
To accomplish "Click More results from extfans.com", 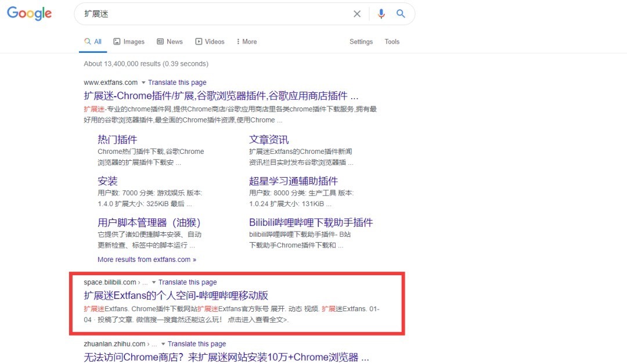I will click(147, 260).
